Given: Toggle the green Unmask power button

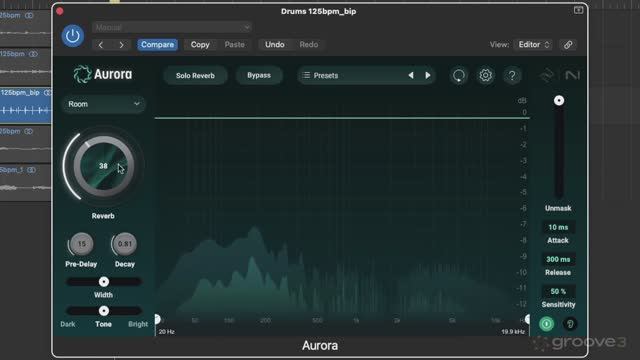Looking at the screenshot, I should (x=547, y=324).
